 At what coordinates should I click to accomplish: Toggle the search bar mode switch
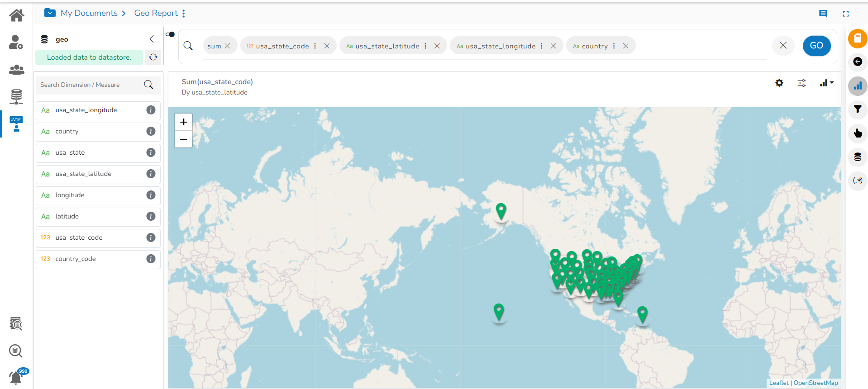[170, 34]
